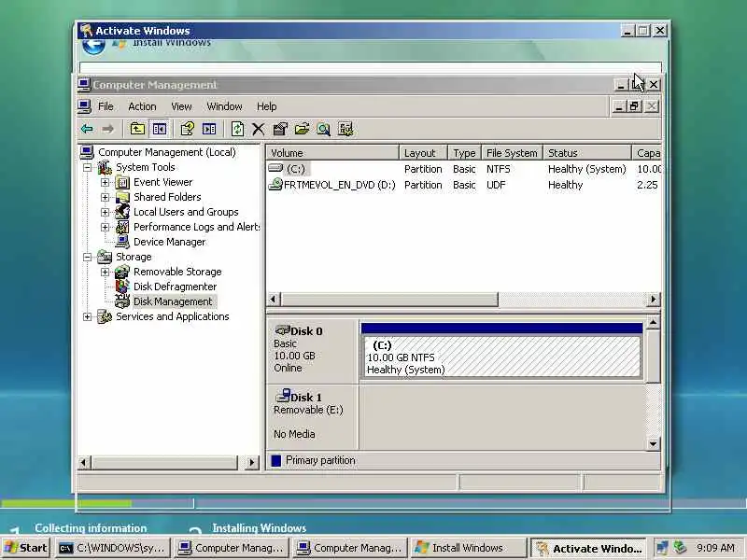Click the Explore magnifier toolbar icon
The image size is (747, 560).
coord(323,129)
